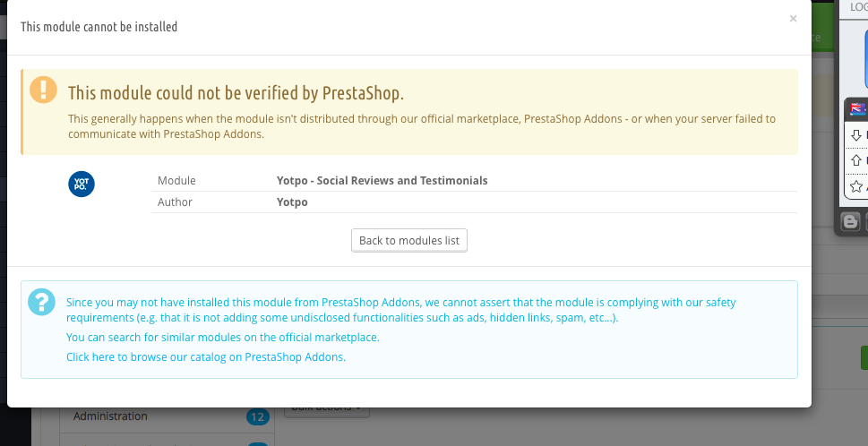Viewport: 868px width, 446px height.
Task: Click the Blogger share icon
Action: coord(850,222)
